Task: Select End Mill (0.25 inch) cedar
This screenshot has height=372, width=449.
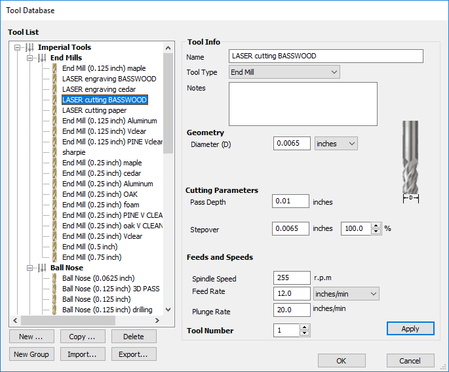Action: pos(102,173)
